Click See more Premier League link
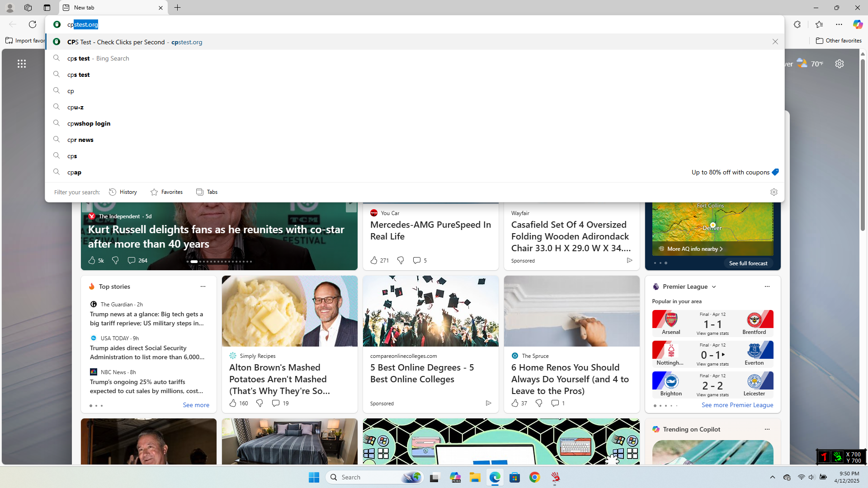 (737, 405)
